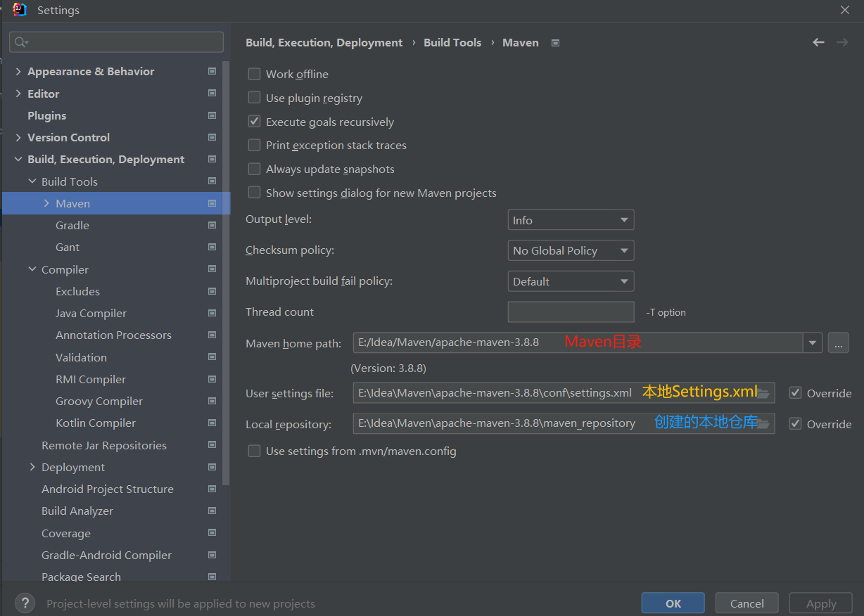Click project settings icon next to Plugins
Screen dimensions: 864x616
(212, 115)
